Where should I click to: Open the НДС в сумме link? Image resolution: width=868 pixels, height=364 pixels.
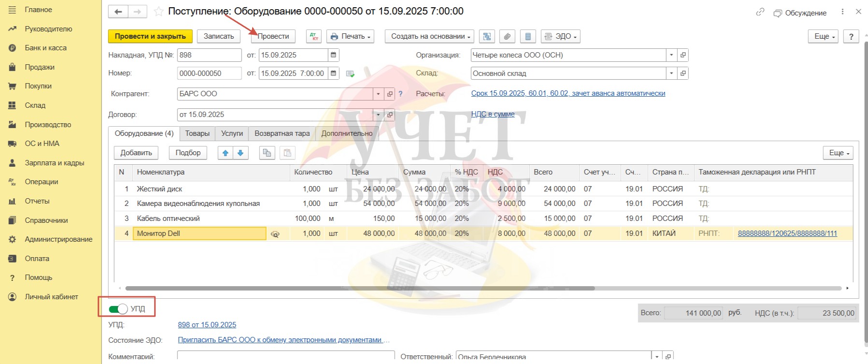coord(493,114)
